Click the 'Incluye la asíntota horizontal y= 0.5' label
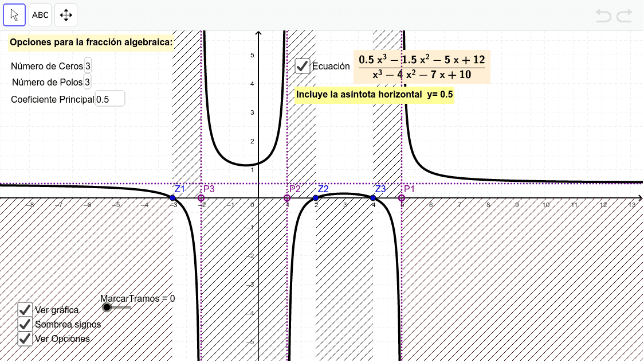Image resolution: width=644 pixels, height=362 pixels. (x=375, y=95)
